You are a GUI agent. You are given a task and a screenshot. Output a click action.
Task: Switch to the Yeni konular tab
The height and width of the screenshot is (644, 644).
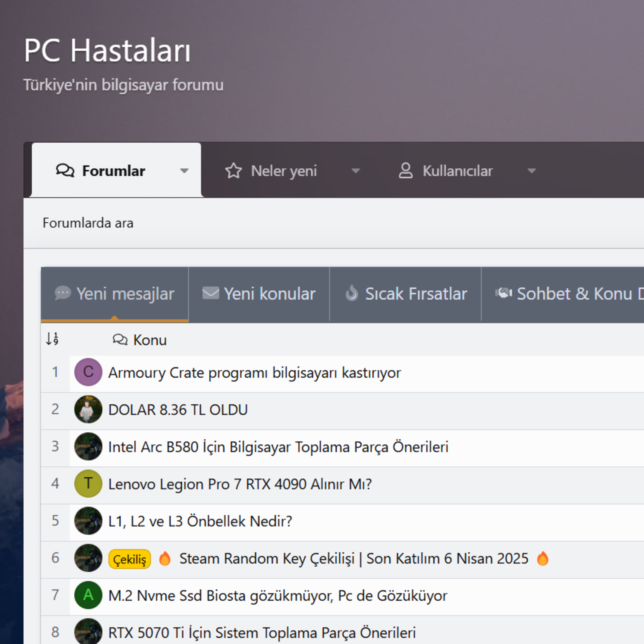pos(259,294)
